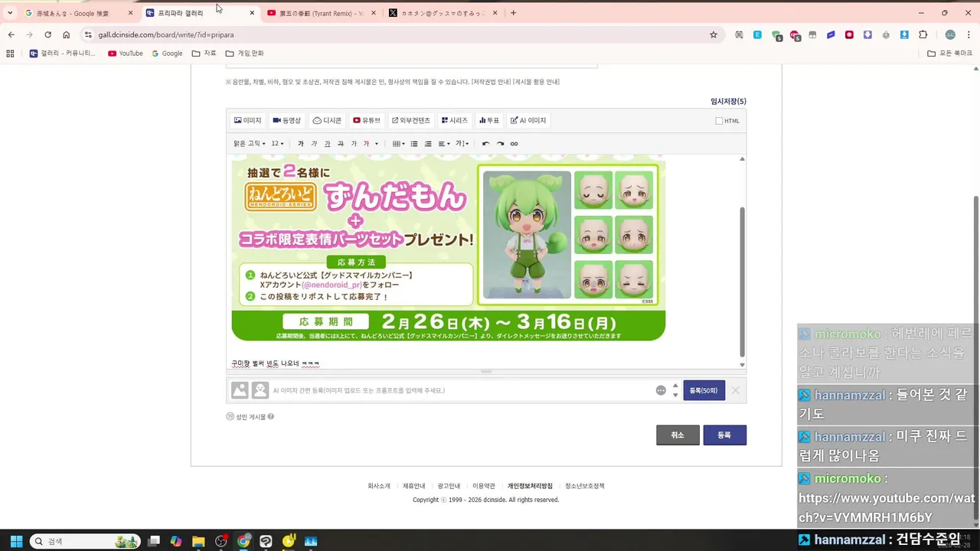
Task: Open Clip Studio Paint from taskbar
Action: point(266,541)
